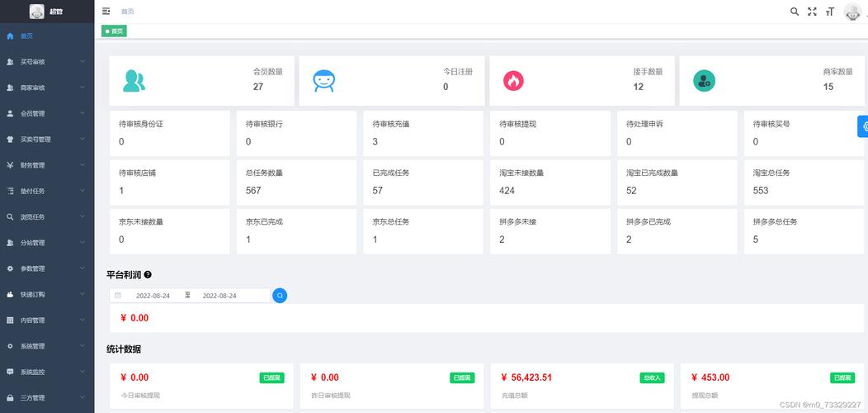The image size is (868, 413).
Task: Click the 已提现 tag on 今日审核提现 card
Action: click(271, 377)
